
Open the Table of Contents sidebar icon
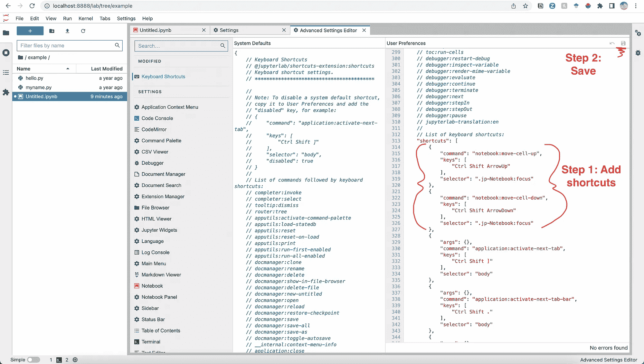coord(6,72)
